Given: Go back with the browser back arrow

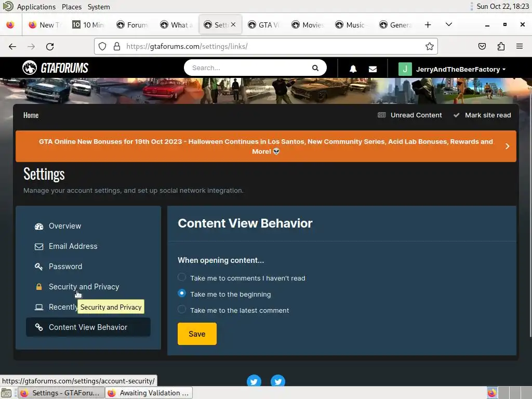Looking at the screenshot, I should tap(12, 46).
